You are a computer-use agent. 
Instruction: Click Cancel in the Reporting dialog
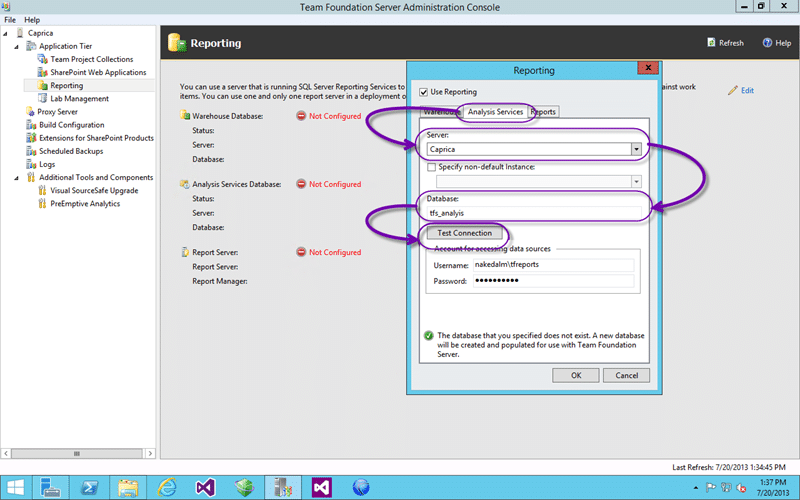(x=627, y=376)
